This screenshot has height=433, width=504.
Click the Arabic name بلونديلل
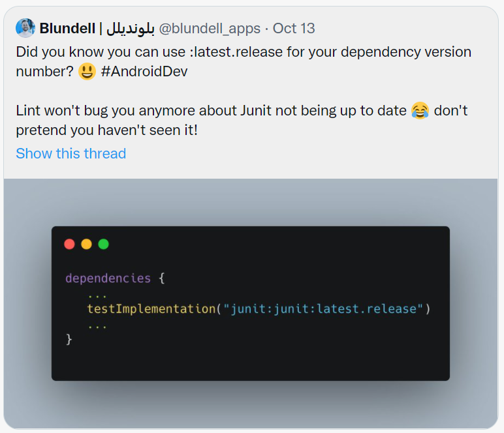(131, 28)
